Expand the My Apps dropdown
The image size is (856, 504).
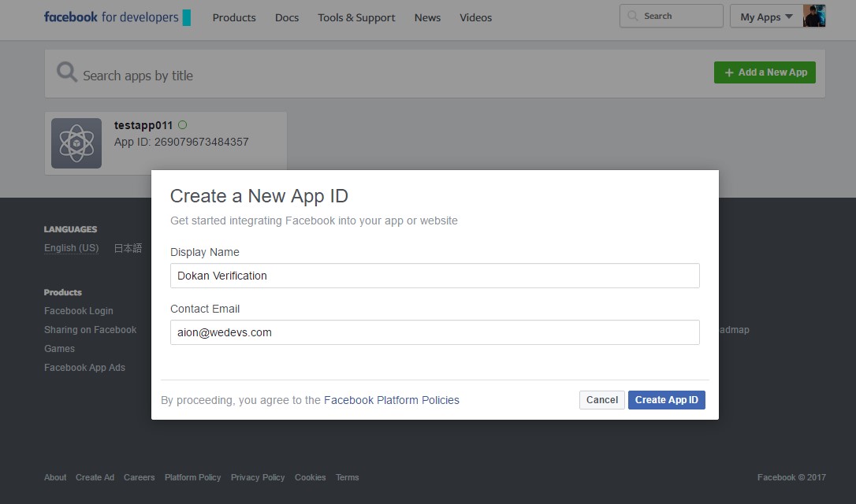pos(766,17)
